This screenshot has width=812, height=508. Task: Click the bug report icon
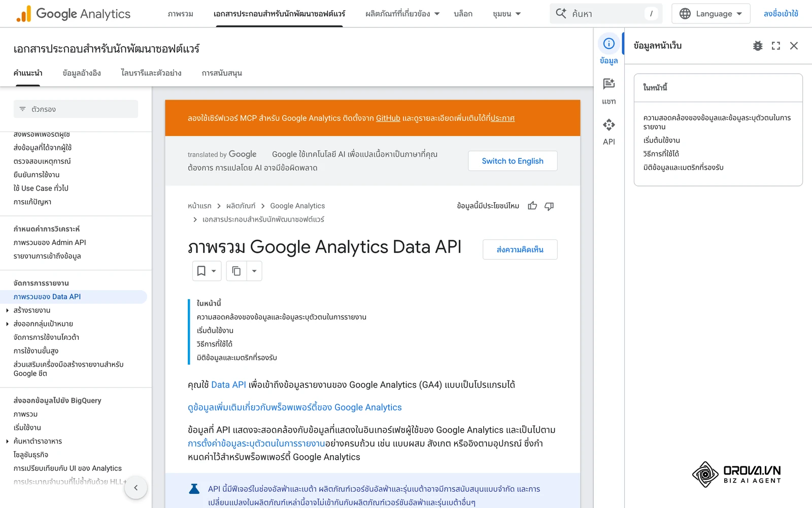click(x=758, y=46)
